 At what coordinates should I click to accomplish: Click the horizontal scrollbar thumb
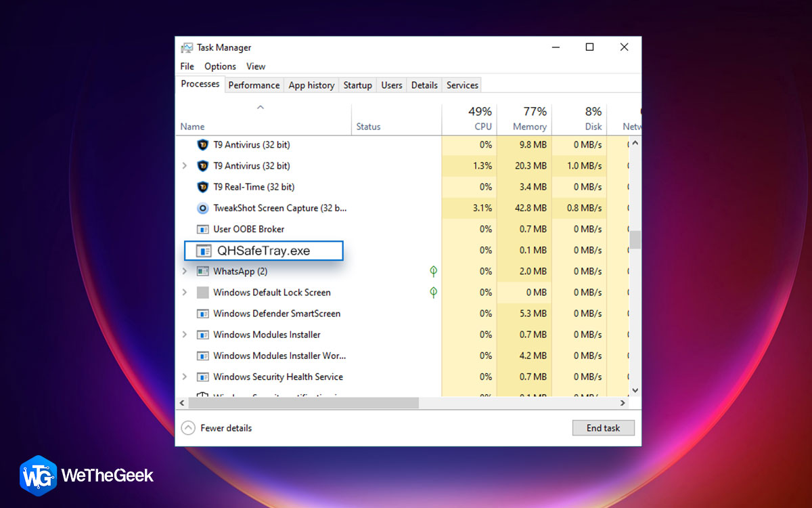tap(303, 403)
